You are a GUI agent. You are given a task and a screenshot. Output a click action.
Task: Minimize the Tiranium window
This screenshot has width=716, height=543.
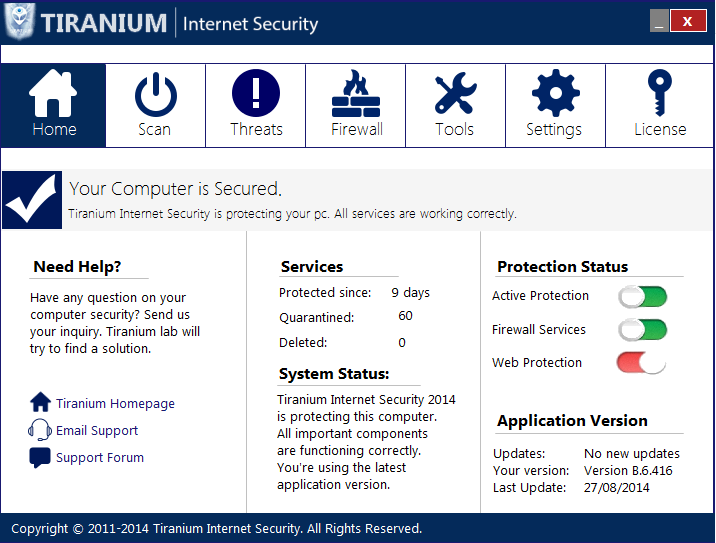coord(658,21)
